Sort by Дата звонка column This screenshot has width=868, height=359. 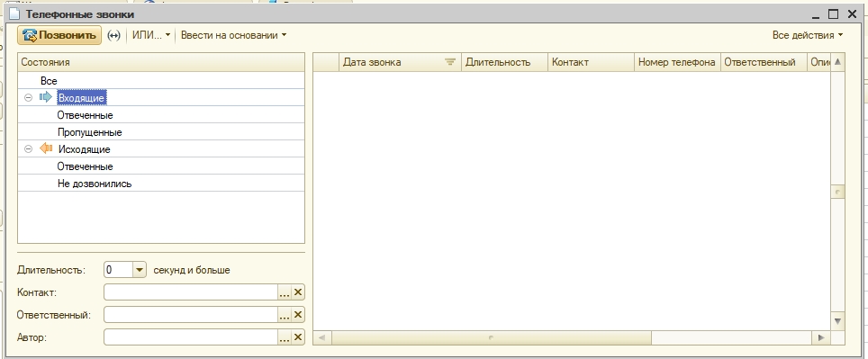pyautogui.click(x=400, y=62)
